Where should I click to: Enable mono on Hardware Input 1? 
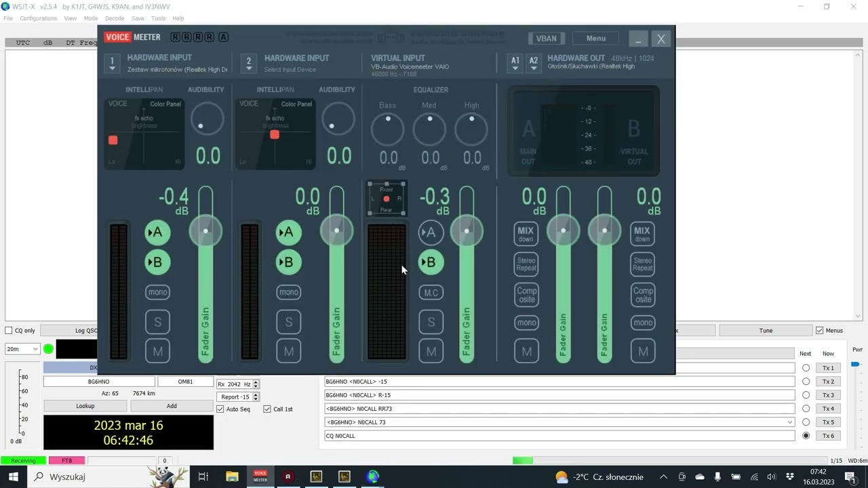coord(157,292)
